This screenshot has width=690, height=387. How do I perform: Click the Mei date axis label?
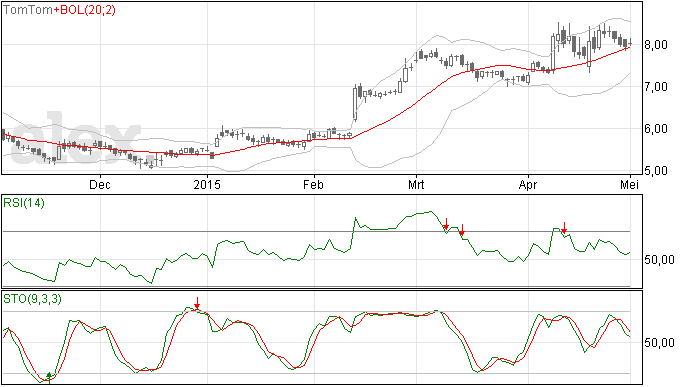click(x=630, y=184)
